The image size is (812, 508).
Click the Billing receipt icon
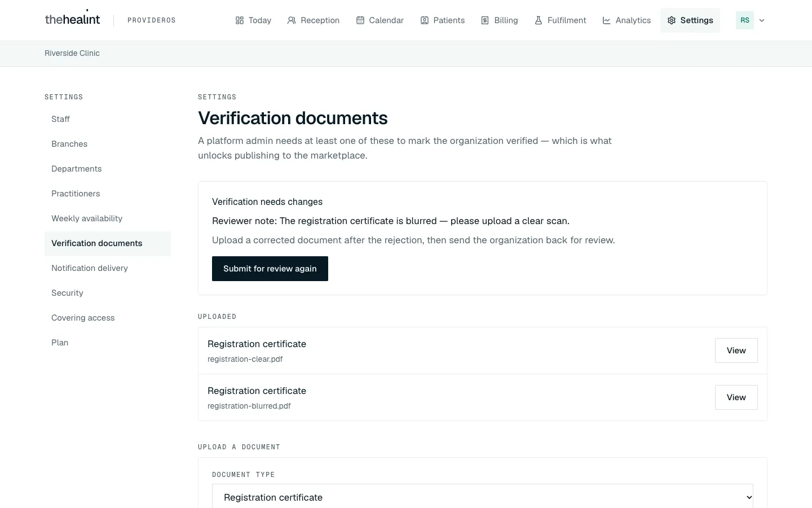coord(485,20)
